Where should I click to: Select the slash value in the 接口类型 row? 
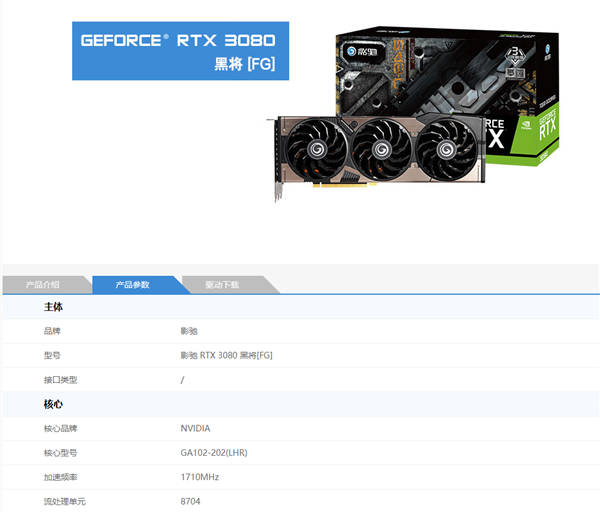point(182,380)
